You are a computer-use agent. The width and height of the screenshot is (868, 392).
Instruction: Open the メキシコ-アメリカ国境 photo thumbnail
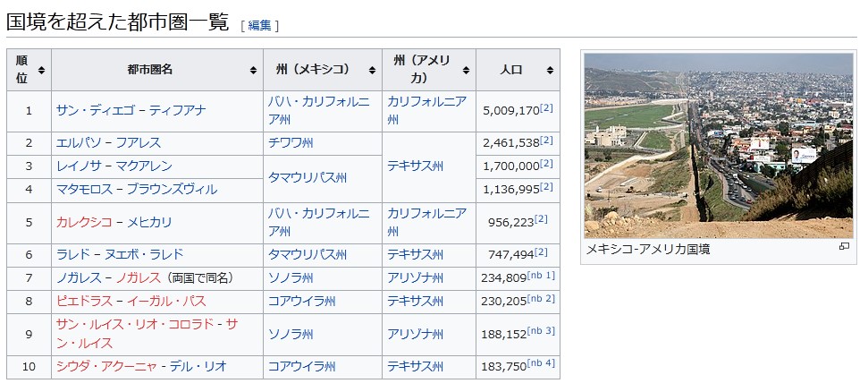718,144
